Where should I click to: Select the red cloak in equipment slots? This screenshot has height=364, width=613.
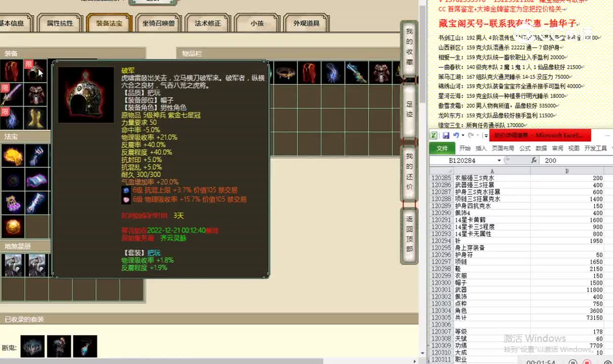[12, 71]
